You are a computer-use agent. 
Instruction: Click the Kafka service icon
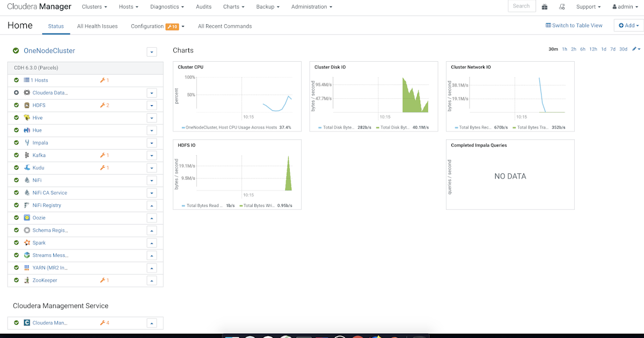tap(26, 155)
